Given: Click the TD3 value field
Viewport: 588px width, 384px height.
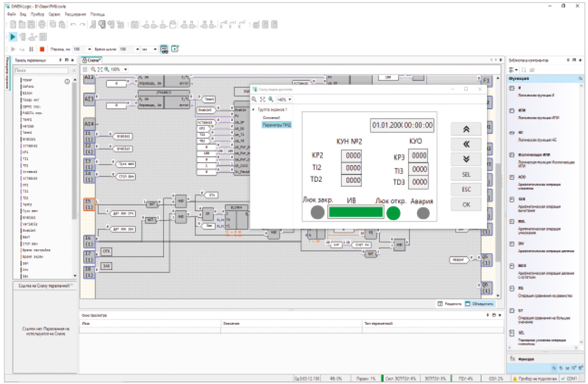Looking at the screenshot, I should 418,182.
